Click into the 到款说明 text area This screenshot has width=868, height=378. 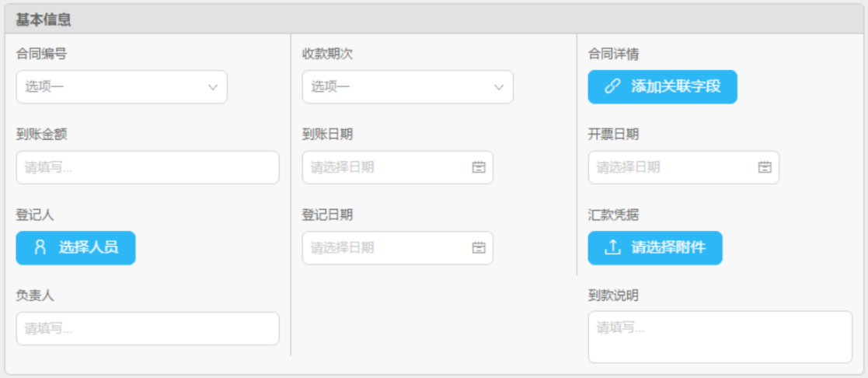(720, 337)
